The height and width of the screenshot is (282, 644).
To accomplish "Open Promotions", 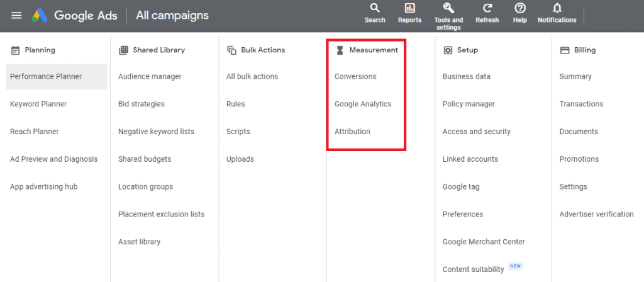I will [579, 159].
